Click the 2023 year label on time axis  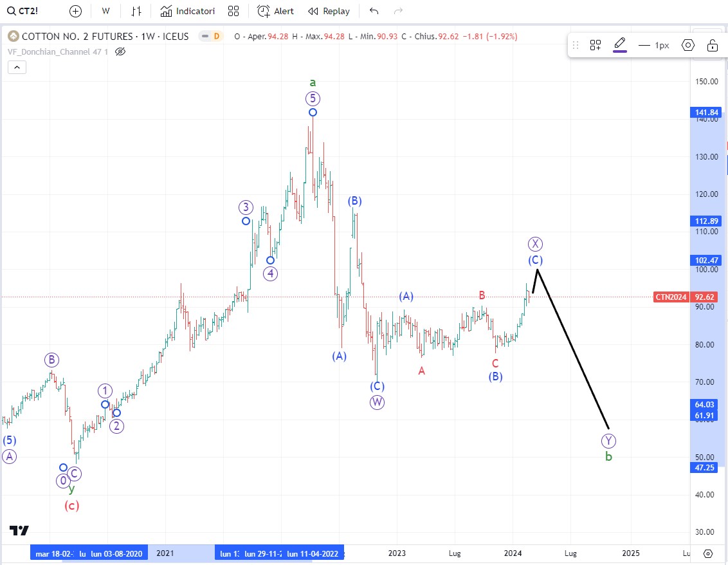click(x=397, y=553)
